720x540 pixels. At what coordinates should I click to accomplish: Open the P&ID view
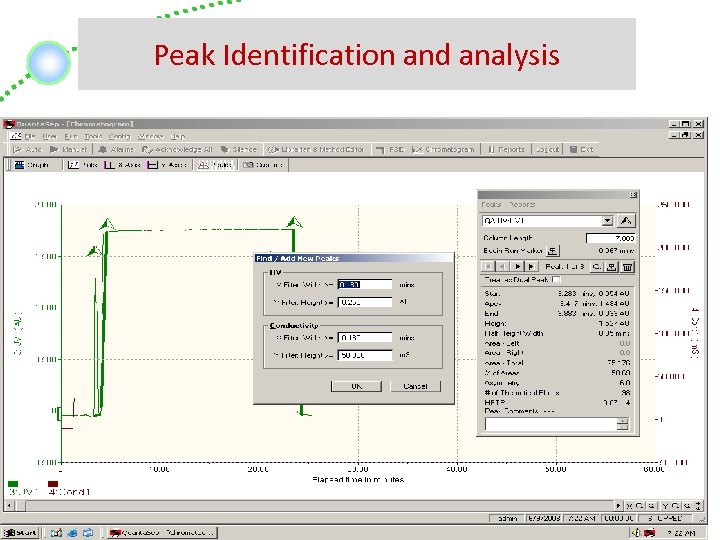tap(390, 150)
